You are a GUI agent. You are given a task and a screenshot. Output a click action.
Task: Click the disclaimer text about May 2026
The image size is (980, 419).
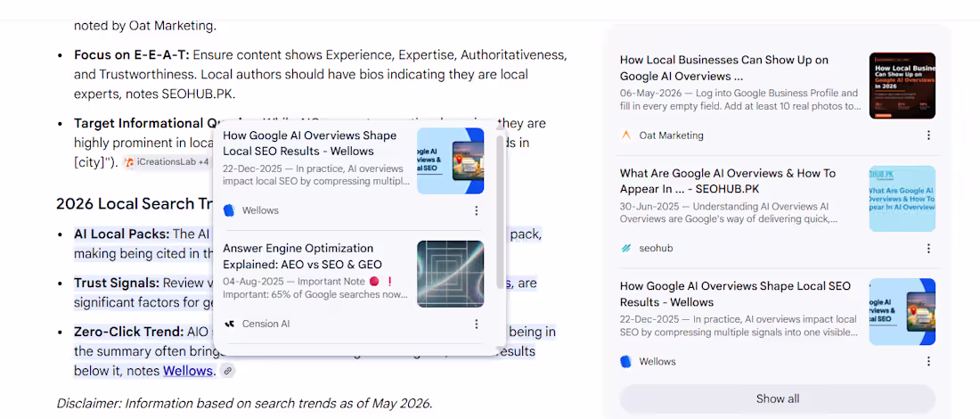244,403
